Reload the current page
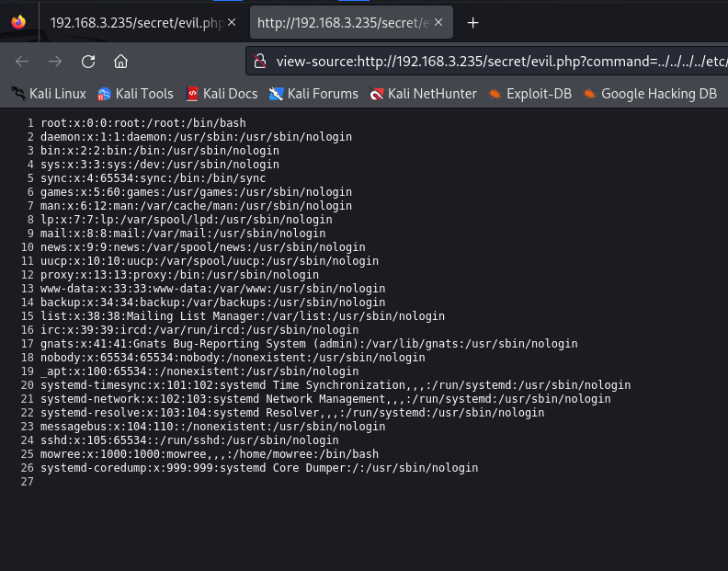The width and height of the screenshot is (728, 571). (88, 62)
